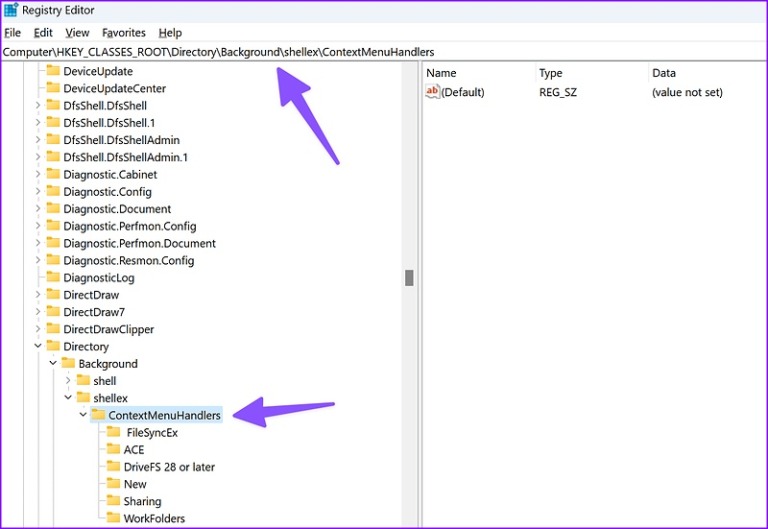Click the DfsShell.DfsShellAdmin.1 folder icon
This screenshot has height=529, width=768.
click(x=53, y=156)
